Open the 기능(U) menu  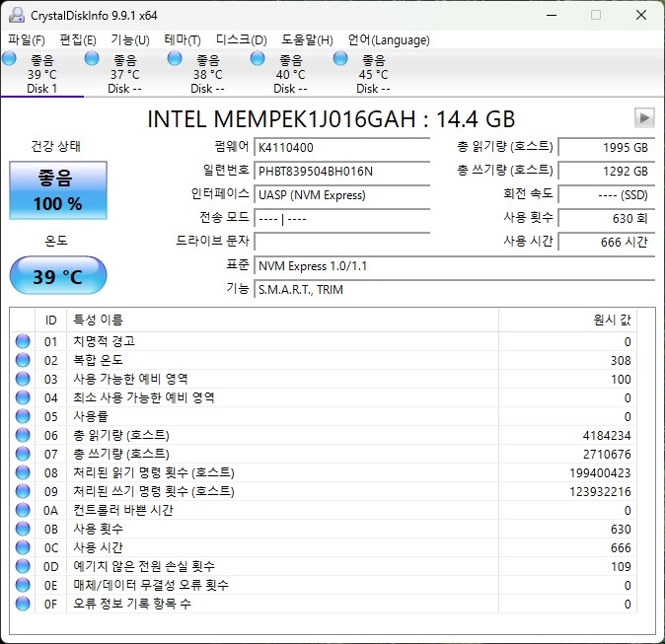pos(130,40)
